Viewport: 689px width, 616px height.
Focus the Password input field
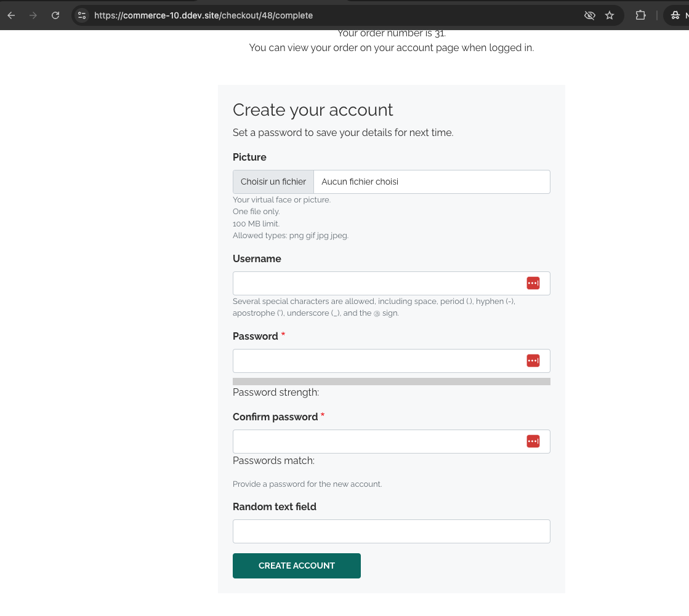377,361
